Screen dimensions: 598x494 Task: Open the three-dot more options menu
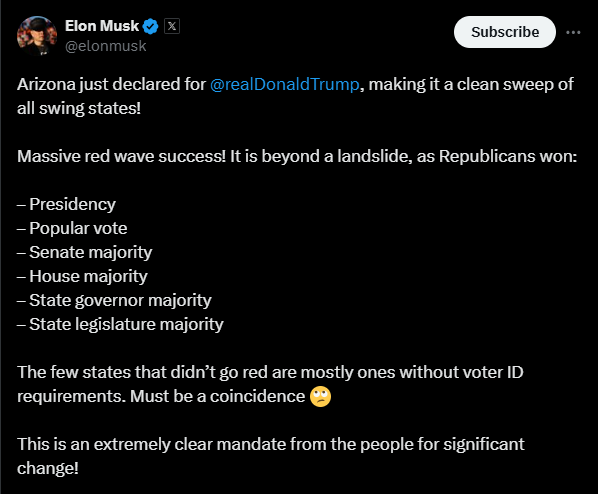tap(573, 32)
